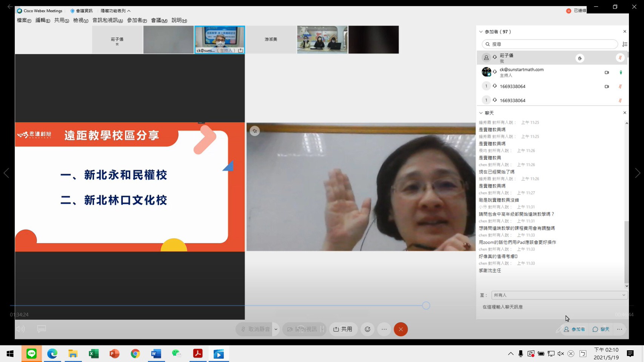
Task: Click the chat message input box
Action: click(x=551, y=307)
